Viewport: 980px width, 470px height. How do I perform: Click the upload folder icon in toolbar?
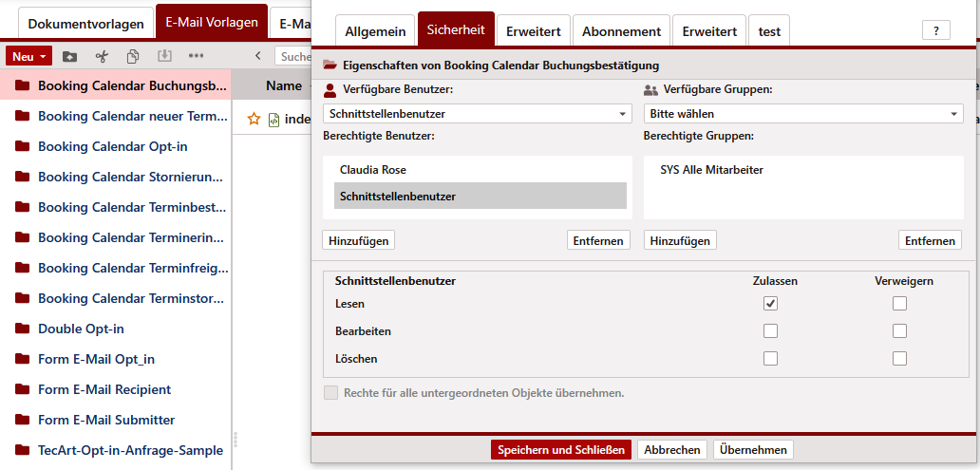[x=70, y=56]
